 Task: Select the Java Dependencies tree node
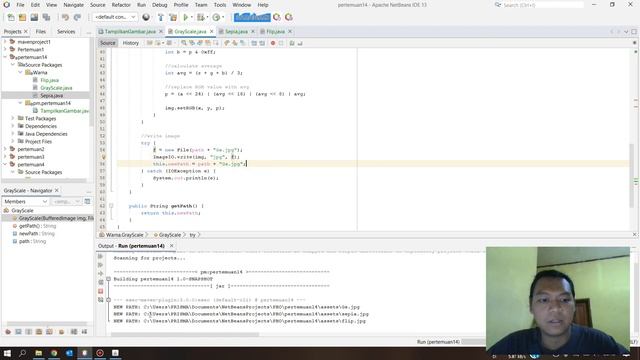pyautogui.click(x=46, y=134)
